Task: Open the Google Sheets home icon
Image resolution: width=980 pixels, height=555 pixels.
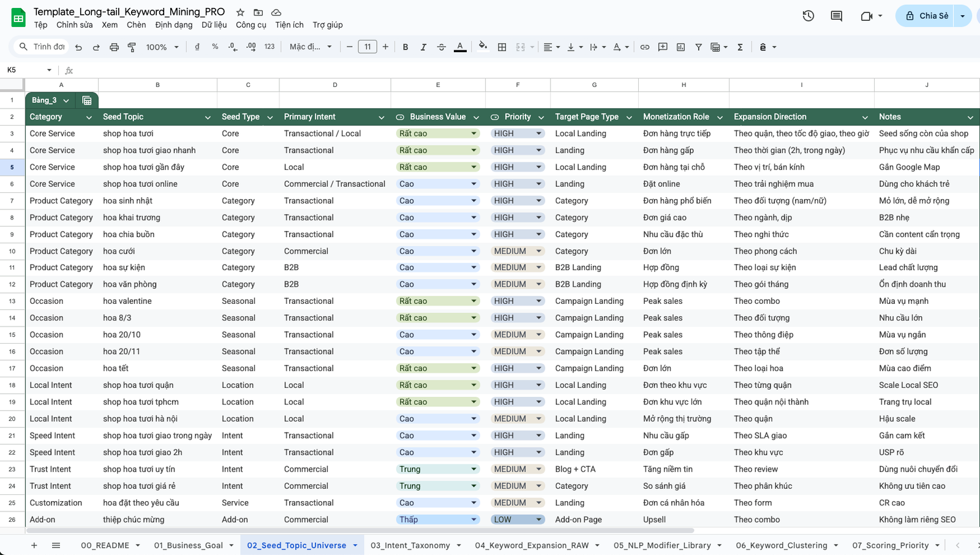Action: pyautogui.click(x=18, y=18)
